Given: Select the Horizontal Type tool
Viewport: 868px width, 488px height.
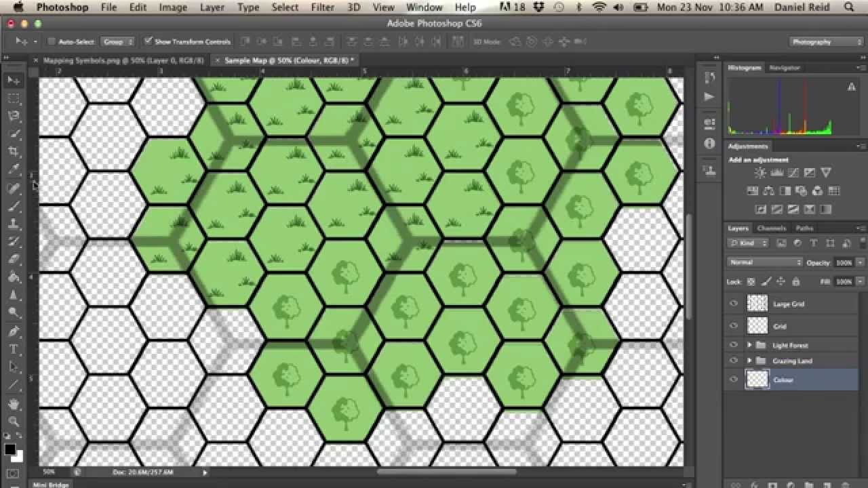Looking at the screenshot, I should pos(14,349).
